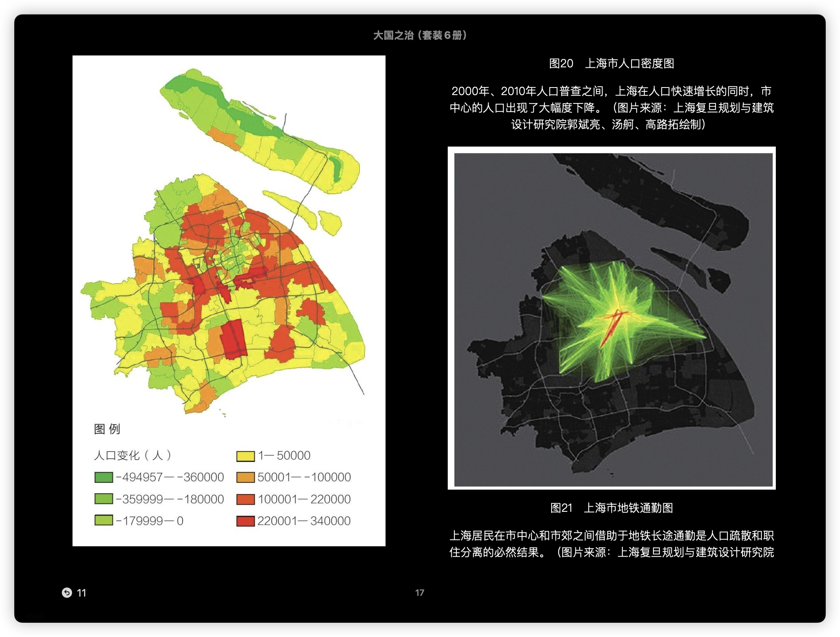Click the orange 50001— -100000 legend swatch

click(246, 477)
